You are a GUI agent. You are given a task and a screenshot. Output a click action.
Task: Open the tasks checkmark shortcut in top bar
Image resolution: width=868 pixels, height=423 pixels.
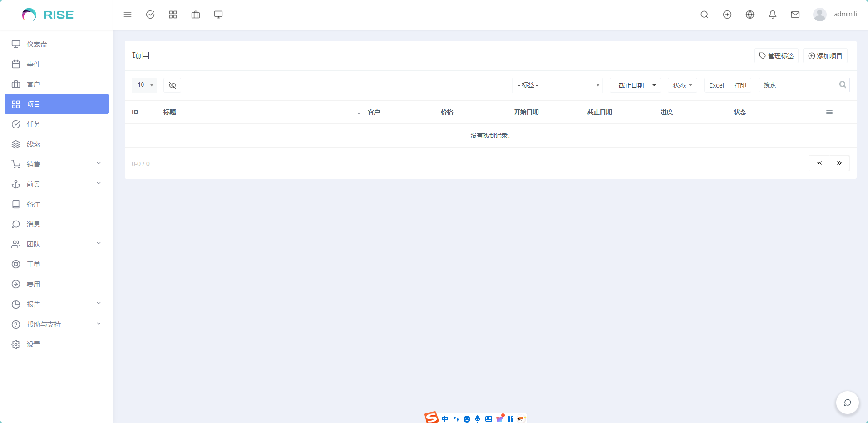pyautogui.click(x=150, y=15)
